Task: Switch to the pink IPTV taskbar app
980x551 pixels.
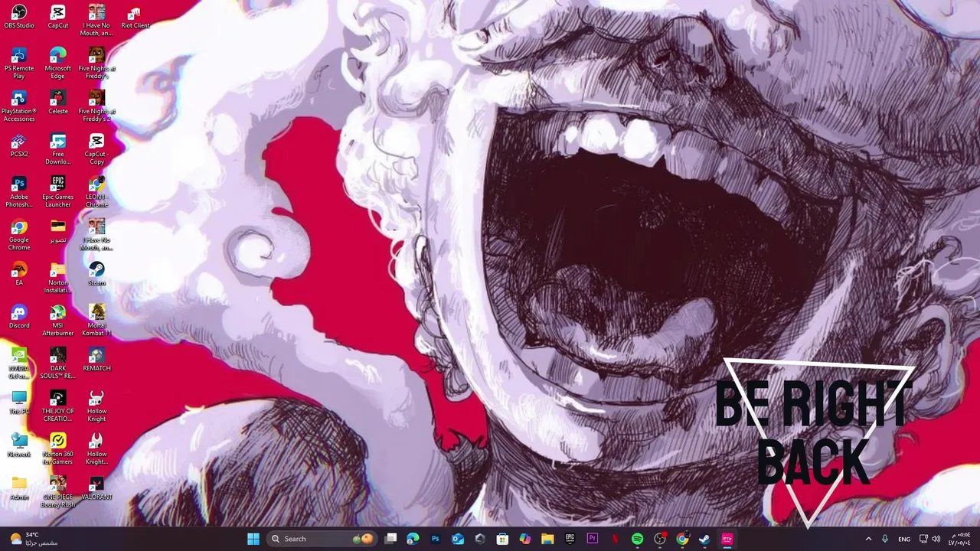Action: (727, 539)
